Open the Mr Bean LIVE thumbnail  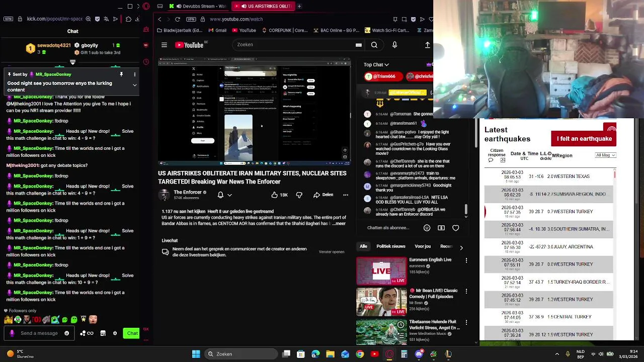point(381,302)
